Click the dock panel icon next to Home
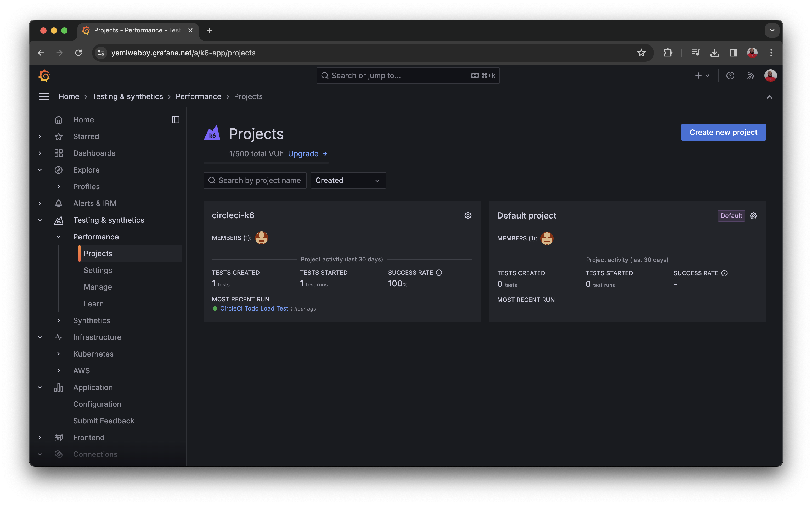Image resolution: width=812 pixels, height=505 pixels. (176, 119)
